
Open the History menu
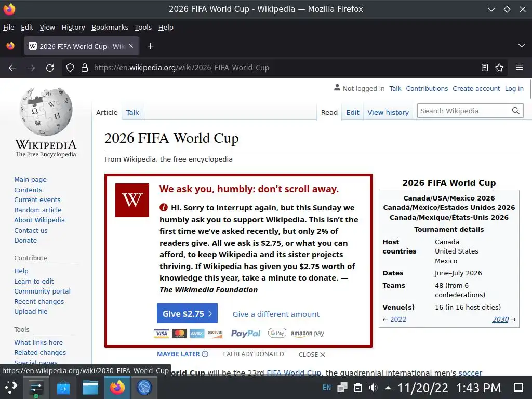pyautogui.click(x=73, y=27)
